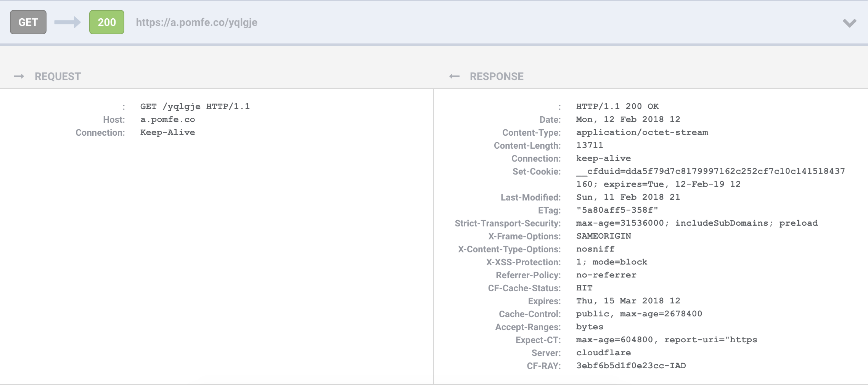
Task: Click the X-Frame-Options SAMEORIGIN value
Action: point(603,236)
